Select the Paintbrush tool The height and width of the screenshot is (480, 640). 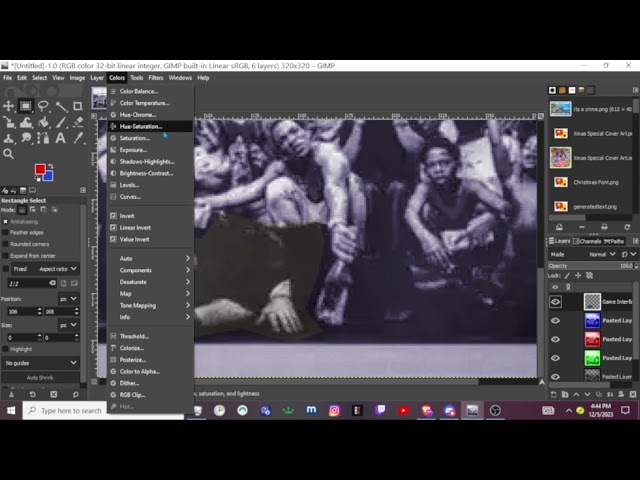(x=61, y=122)
